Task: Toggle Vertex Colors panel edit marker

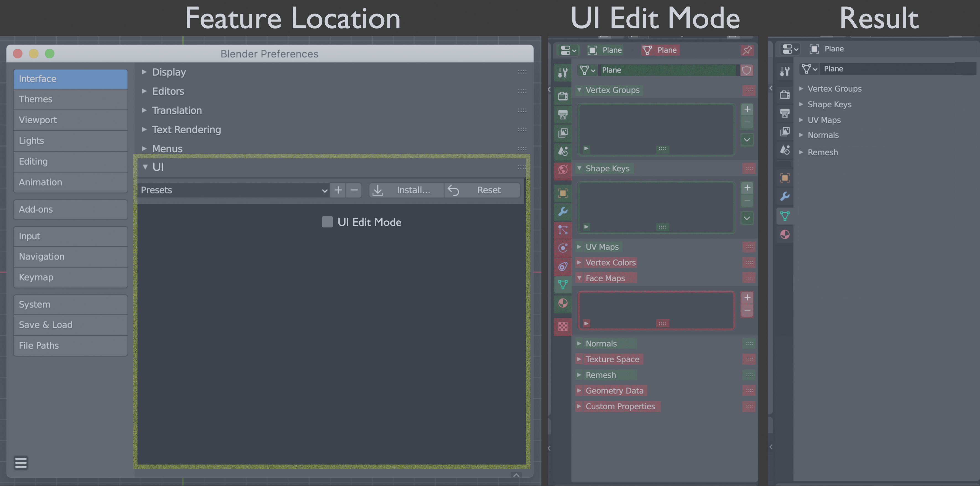Action: pyautogui.click(x=749, y=263)
